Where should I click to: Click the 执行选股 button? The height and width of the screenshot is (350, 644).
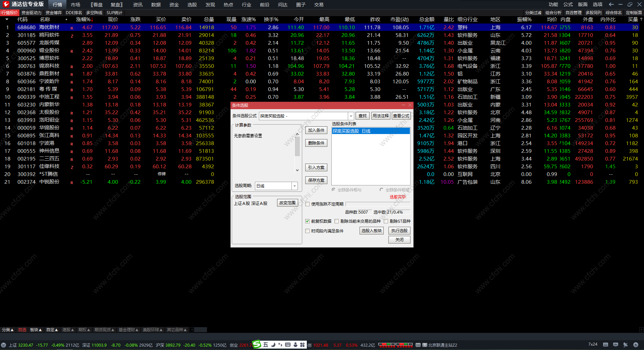click(x=399, y=231)
